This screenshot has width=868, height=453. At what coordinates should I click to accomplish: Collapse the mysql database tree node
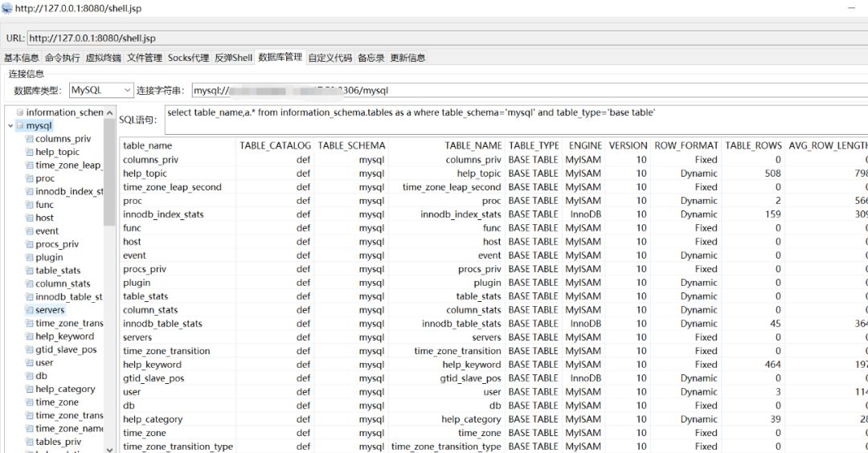pyautogui.click(x=10, y=126)
